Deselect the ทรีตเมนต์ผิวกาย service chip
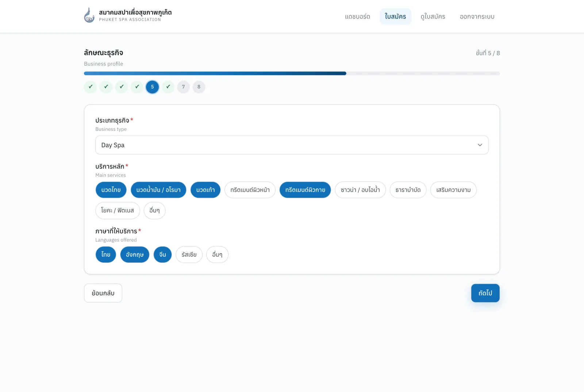This screenshot has height=392, width=584. click(x=305, y=190)
